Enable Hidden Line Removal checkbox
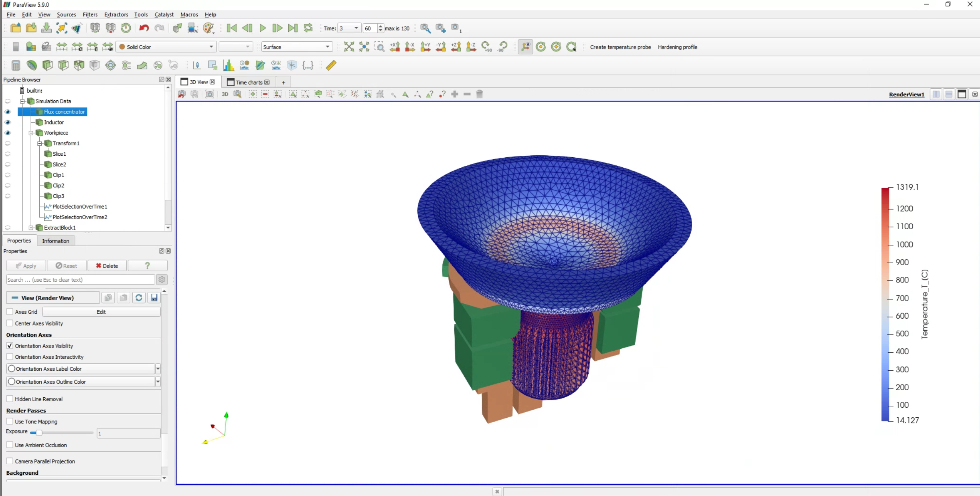This screenshot has width=980, height=496. click(x=10, y=399)
